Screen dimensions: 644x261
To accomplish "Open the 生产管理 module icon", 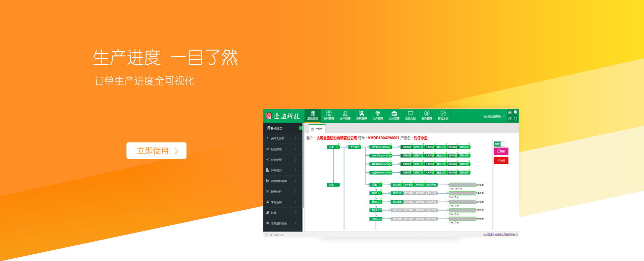I will tap(378, 115).
